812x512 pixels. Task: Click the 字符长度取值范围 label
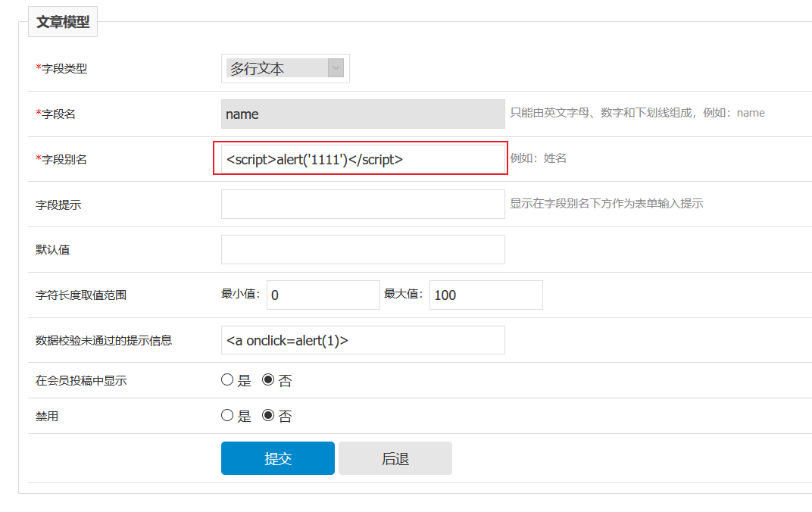point(81,295)
